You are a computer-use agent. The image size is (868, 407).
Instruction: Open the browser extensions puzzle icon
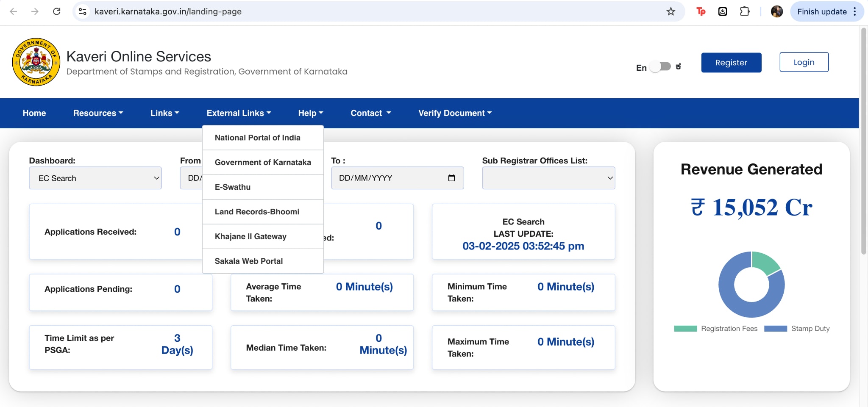coord(745,11)
